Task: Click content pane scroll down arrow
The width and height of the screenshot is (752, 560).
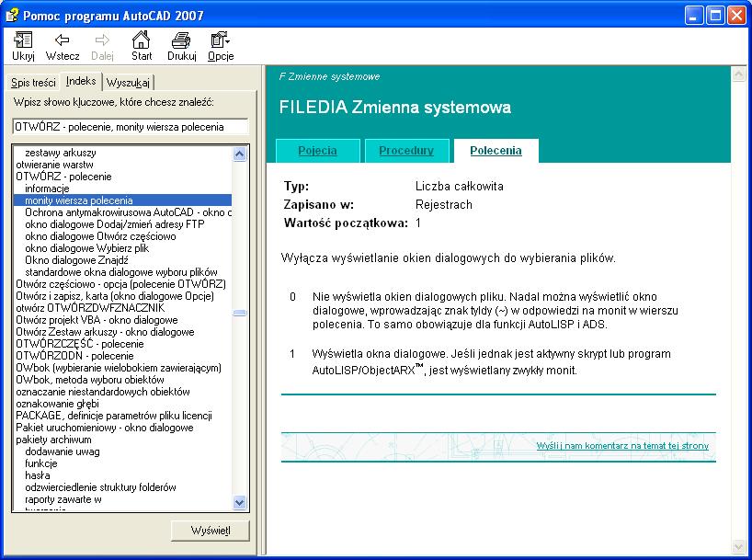Action: pos(738,546)
